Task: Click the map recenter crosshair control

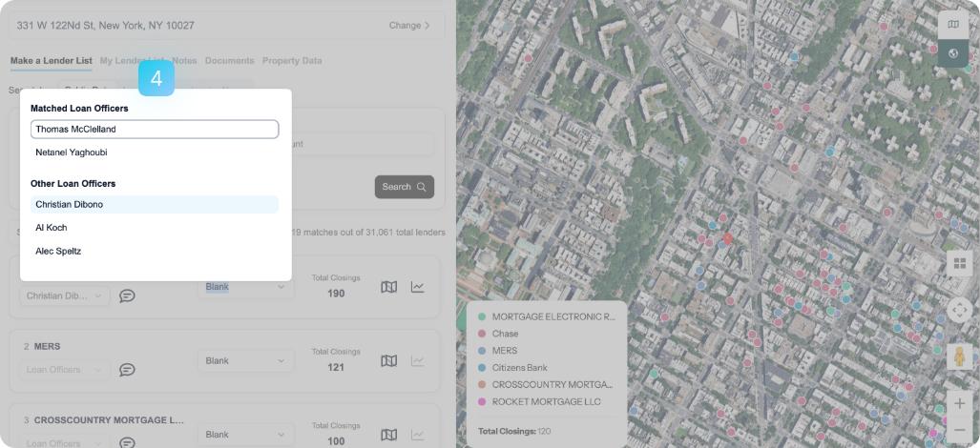Action: coord(959,310)
